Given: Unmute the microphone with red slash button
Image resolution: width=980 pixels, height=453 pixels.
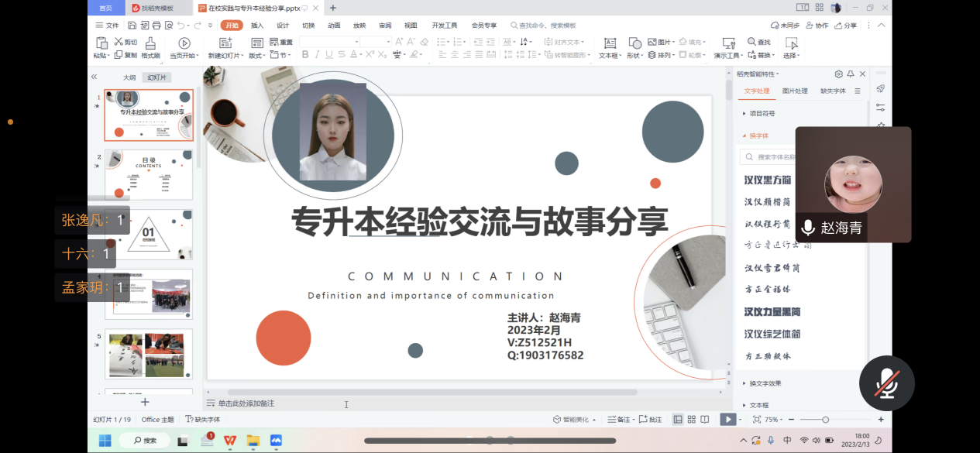Looking at the screenshot, I should (886, 383).
